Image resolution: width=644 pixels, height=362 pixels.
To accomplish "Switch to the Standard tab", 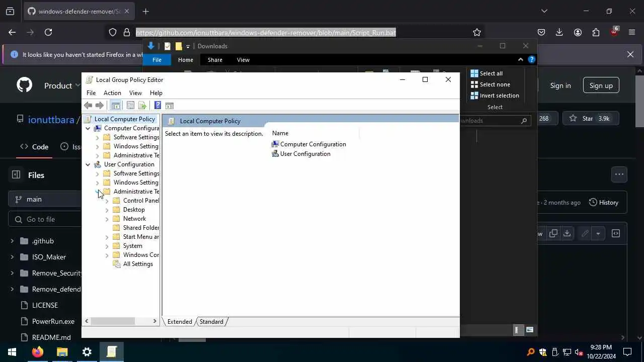I will [211, 322].
